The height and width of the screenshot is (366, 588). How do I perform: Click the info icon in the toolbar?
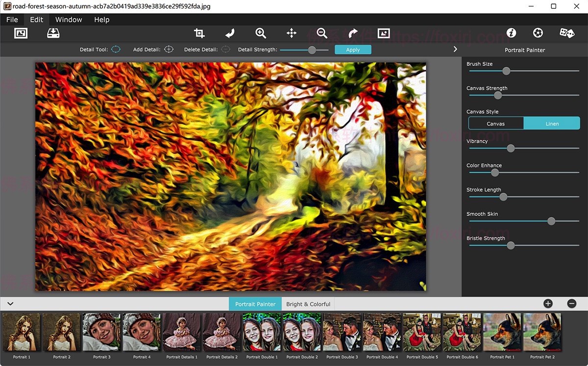[x=511, y=32]
